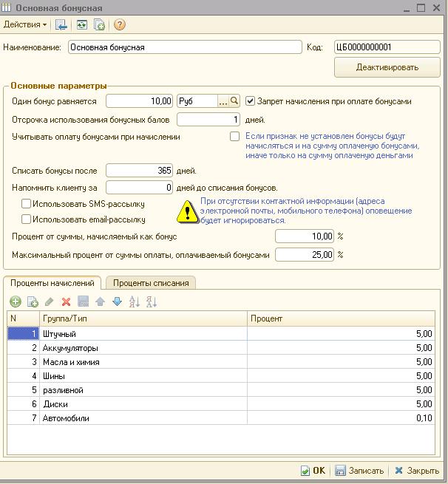Select the разливной row

point(221,390)
